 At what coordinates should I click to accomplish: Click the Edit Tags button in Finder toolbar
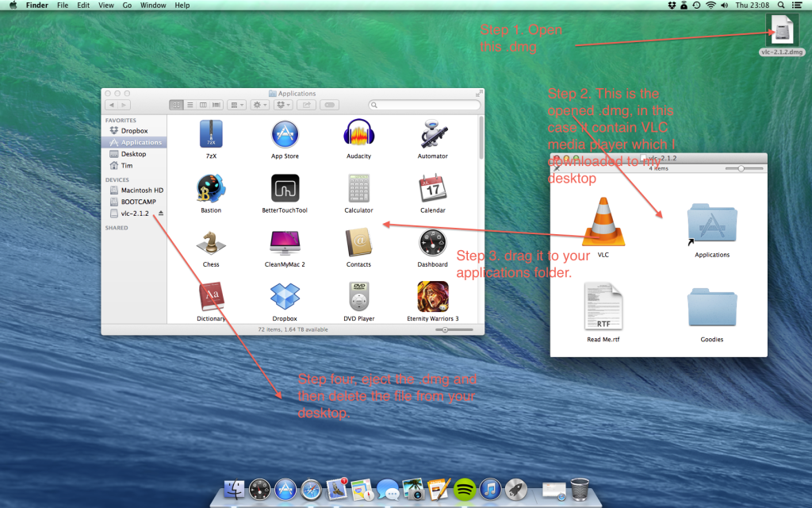click(329, 105)
